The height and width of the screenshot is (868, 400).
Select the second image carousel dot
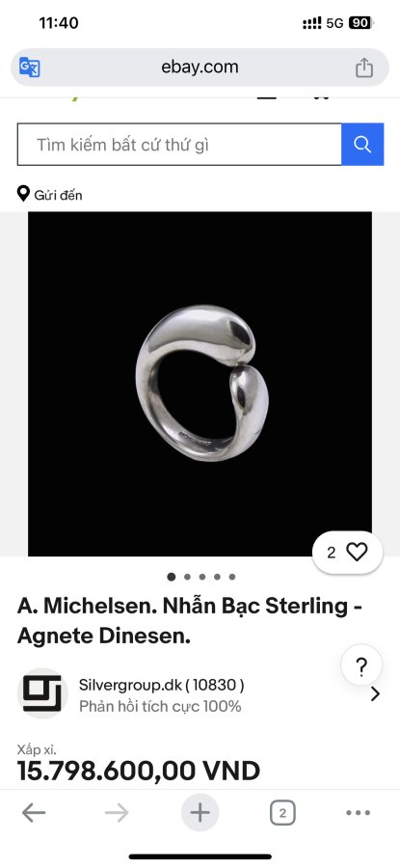click(x=187, y=577)
